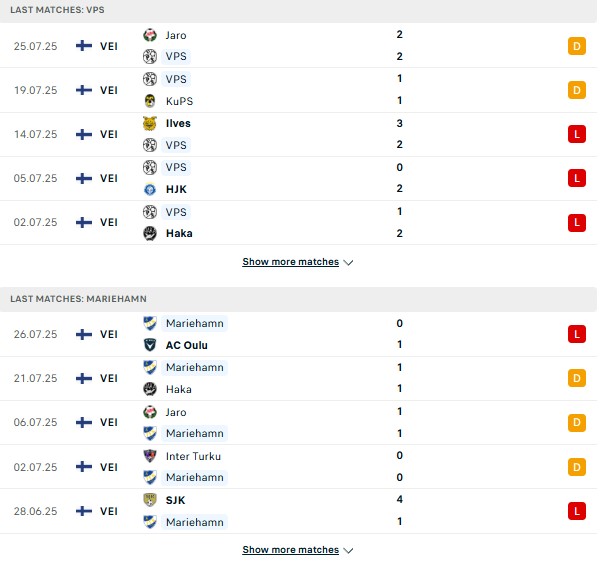Image resolution: width=601 pixels, height=571 pixels.
Task: Click the D result badge in the Jaro vs VPS row
Action: (x=577, y=46)
